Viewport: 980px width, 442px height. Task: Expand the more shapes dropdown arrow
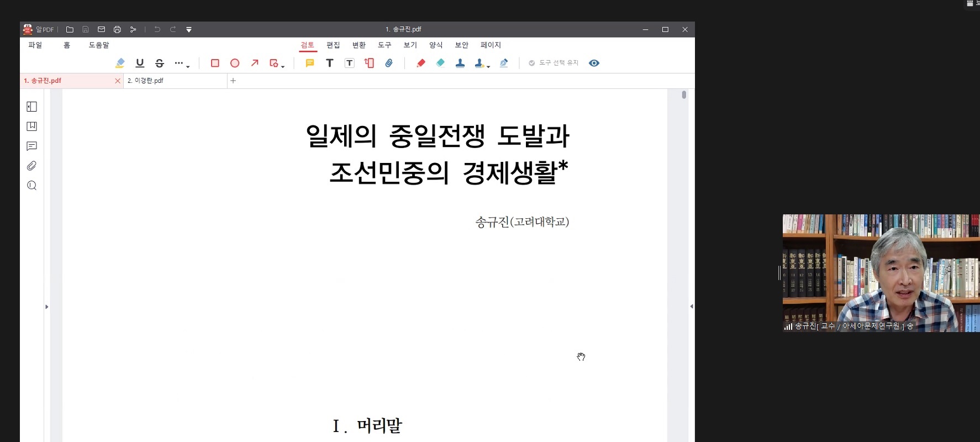[283, 66]
